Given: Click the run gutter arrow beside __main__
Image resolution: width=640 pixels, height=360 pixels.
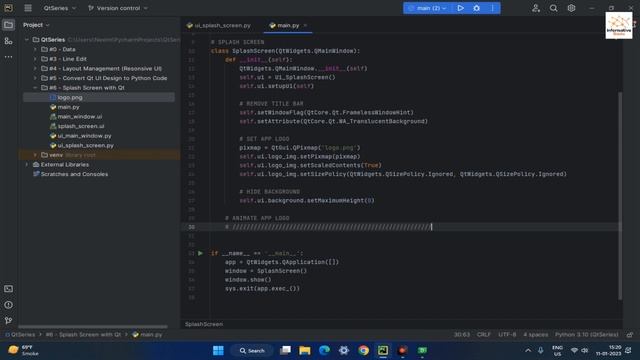Looking at the screenshot, I should pos(200,253).
